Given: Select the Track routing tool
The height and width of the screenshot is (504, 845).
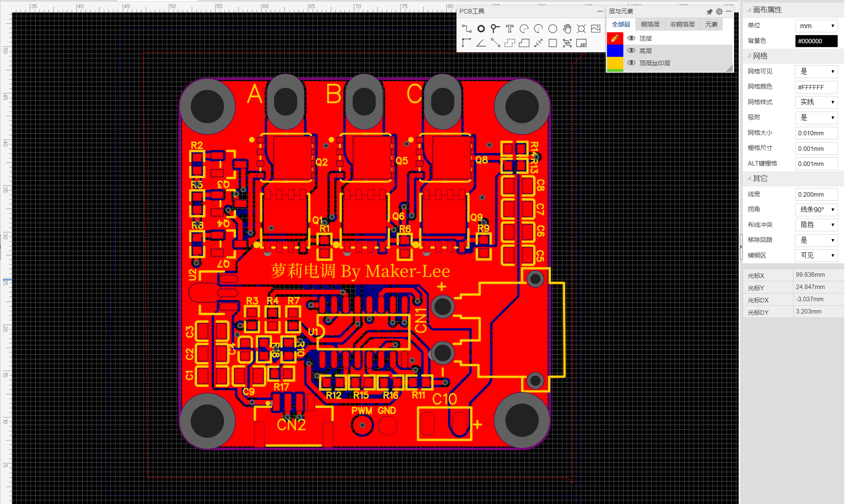Looking at the screenshot, I should point(467,29).
